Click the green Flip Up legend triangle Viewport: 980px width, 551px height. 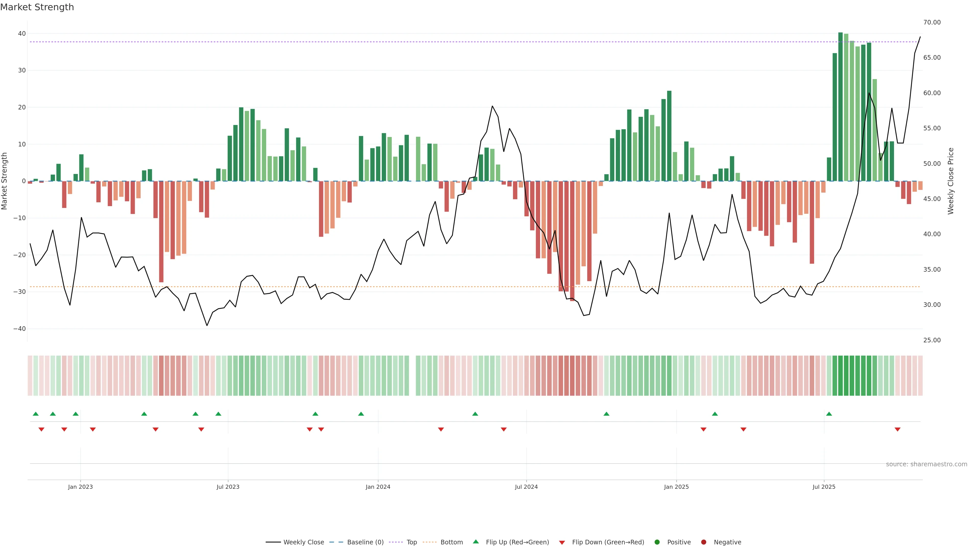pos(475,542)
